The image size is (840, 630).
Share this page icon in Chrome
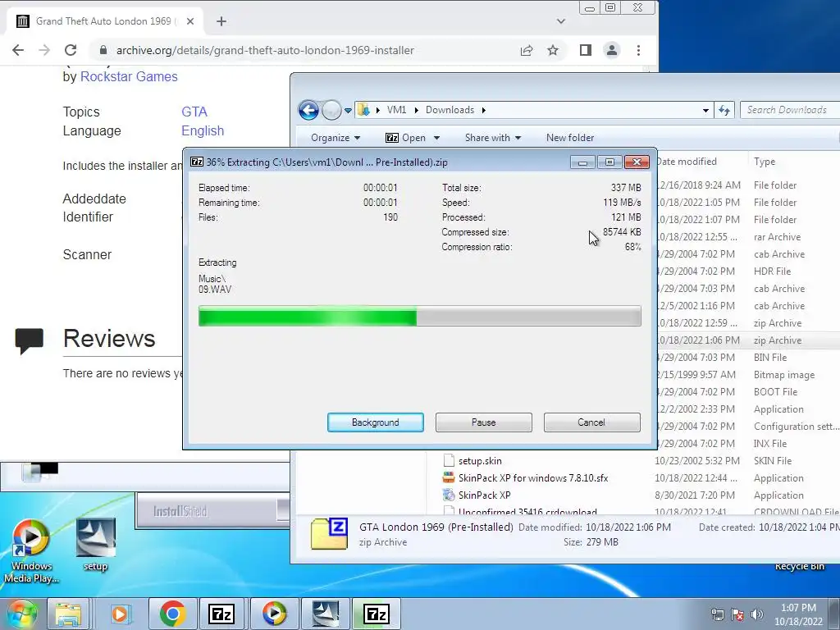pyautogui.click(x=526, y=50)
